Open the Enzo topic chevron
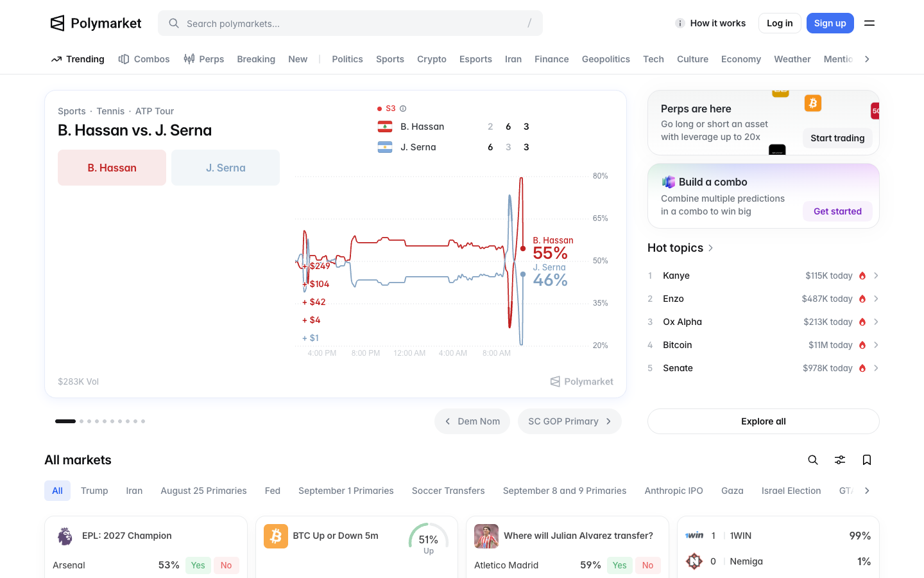 point(876,299)
